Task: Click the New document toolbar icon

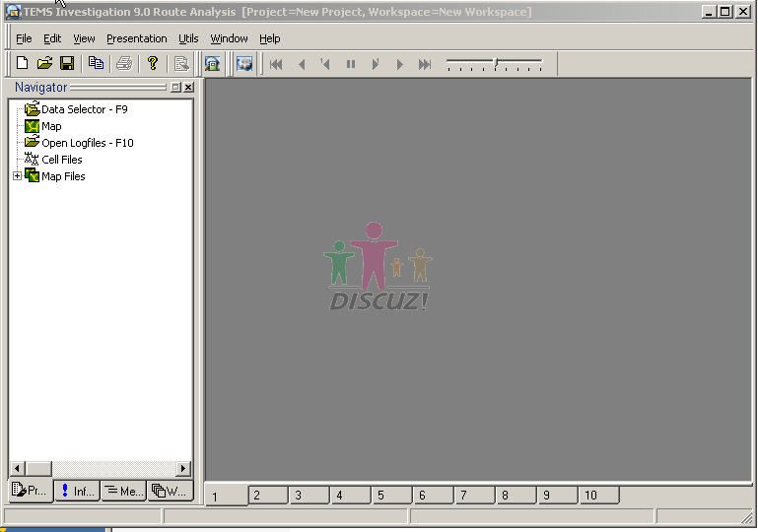Action: 23,64
